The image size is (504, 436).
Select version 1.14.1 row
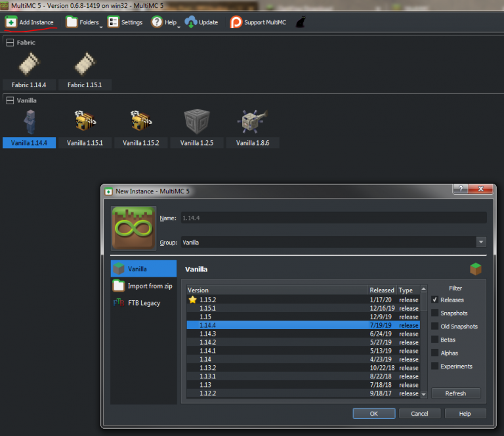pyautogui.click(x=303, y=351)
